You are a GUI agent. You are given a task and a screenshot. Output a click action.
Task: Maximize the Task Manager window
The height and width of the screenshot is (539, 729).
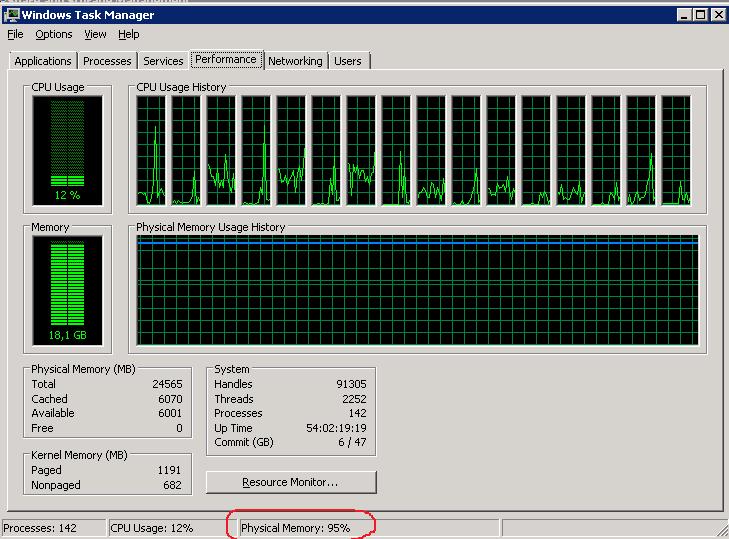(x=701, y=14)
